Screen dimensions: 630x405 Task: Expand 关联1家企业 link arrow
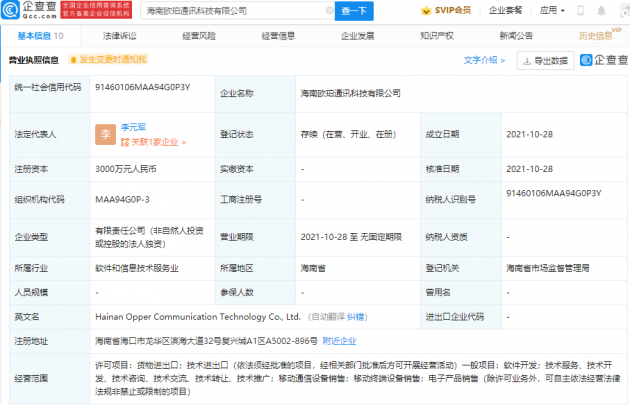pos(184,142)
